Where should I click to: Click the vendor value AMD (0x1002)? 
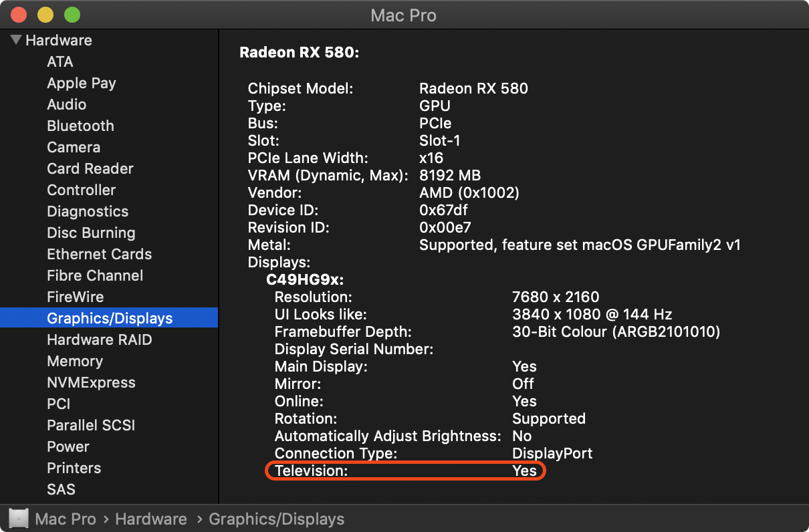coord(469,192)
